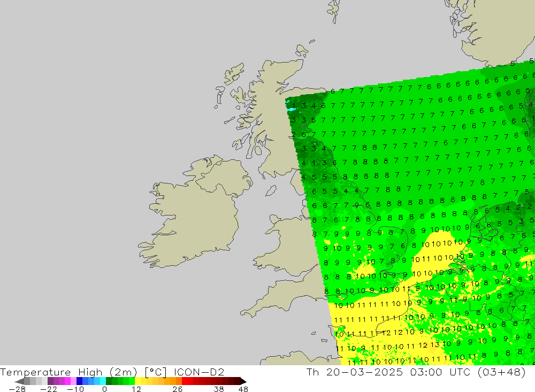Pick the dark blue legend swatch above -10
This screenshot has width=535, height=392.
pyautogui.click(x=79, y=381)
